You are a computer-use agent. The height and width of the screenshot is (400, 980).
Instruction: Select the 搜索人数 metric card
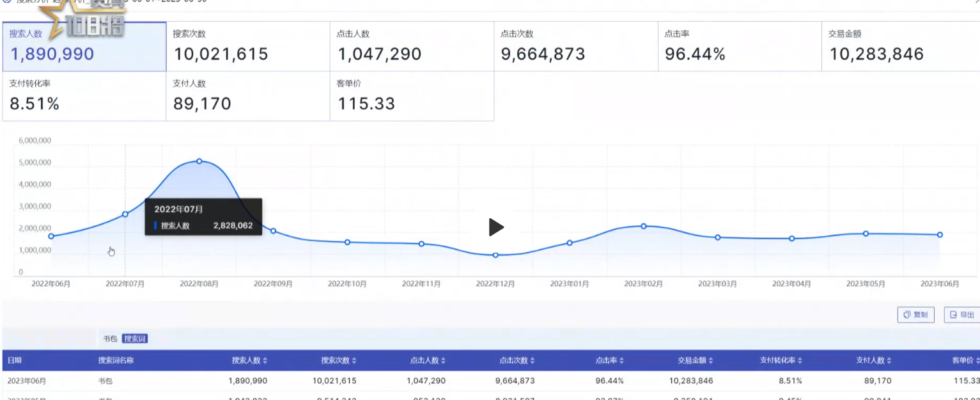click(84, 47)
